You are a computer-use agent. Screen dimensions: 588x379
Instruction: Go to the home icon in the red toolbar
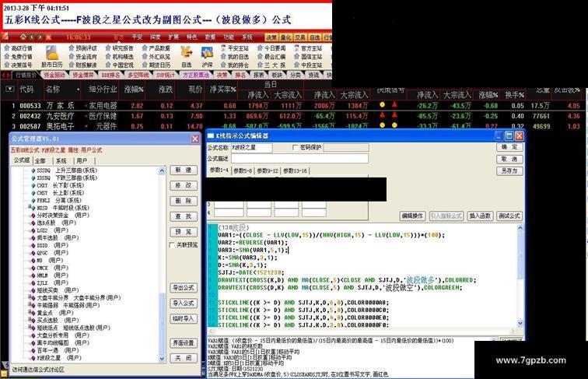tap(23, 37)
